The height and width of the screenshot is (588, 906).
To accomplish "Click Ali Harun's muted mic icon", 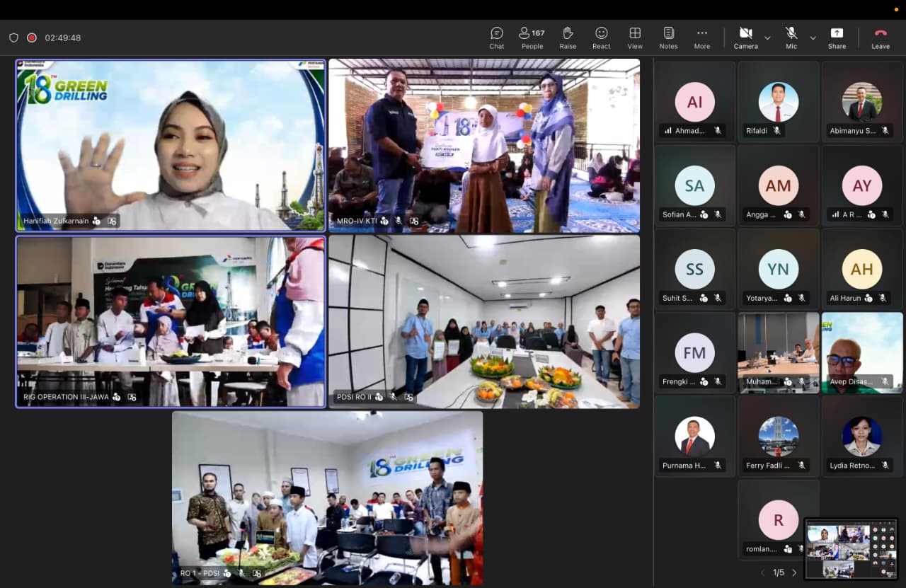I will click(x=882, y=298).
